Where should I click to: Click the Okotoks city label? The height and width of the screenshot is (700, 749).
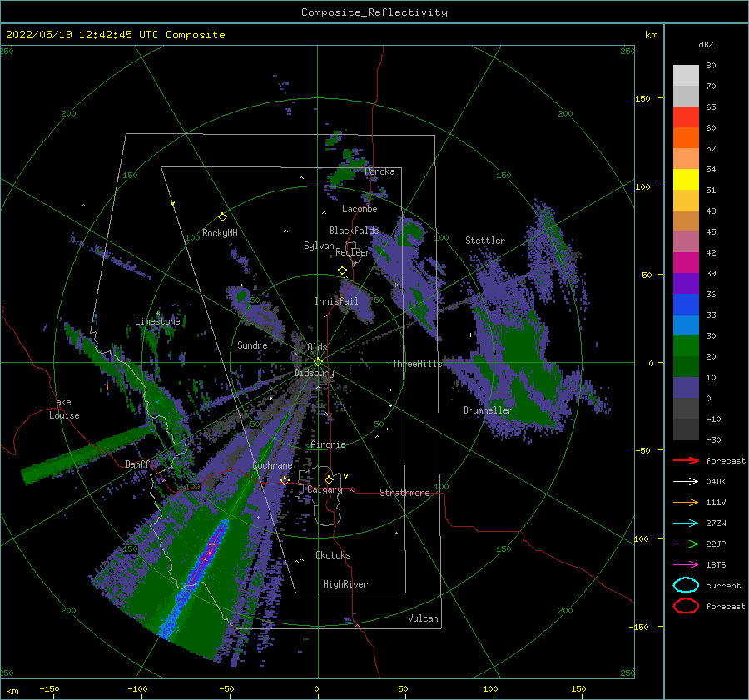[333, 555]
